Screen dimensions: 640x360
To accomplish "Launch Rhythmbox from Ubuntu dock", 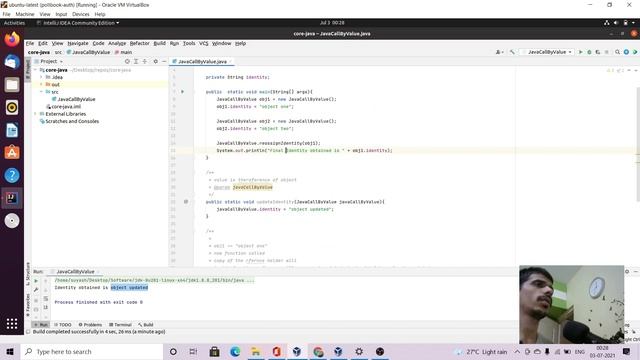I will (x=12, y=107).
